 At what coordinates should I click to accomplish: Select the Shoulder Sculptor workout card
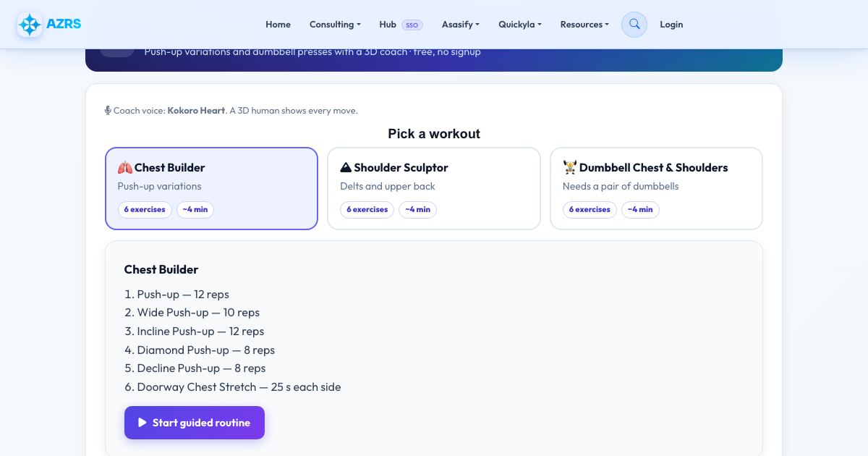[x=434, y=189]
